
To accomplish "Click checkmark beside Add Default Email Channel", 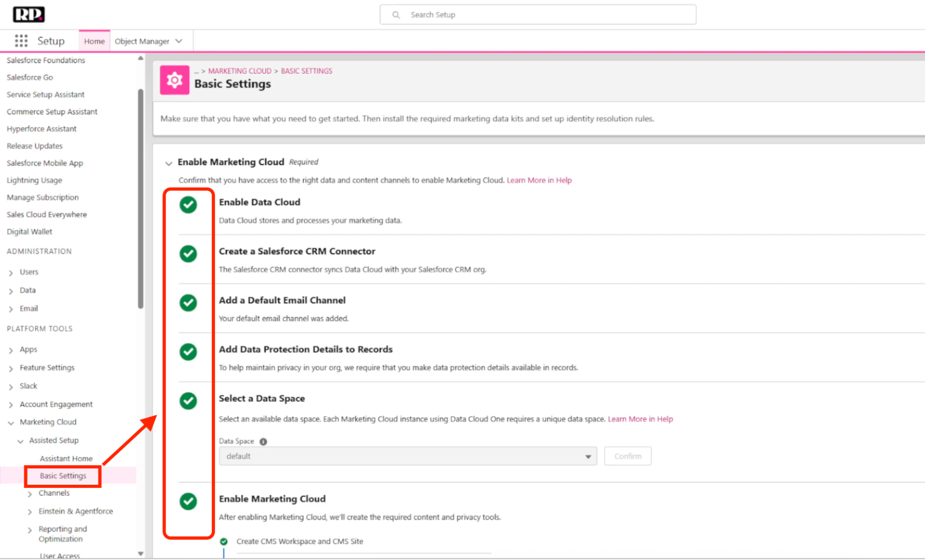I will (x=188, y=303).
